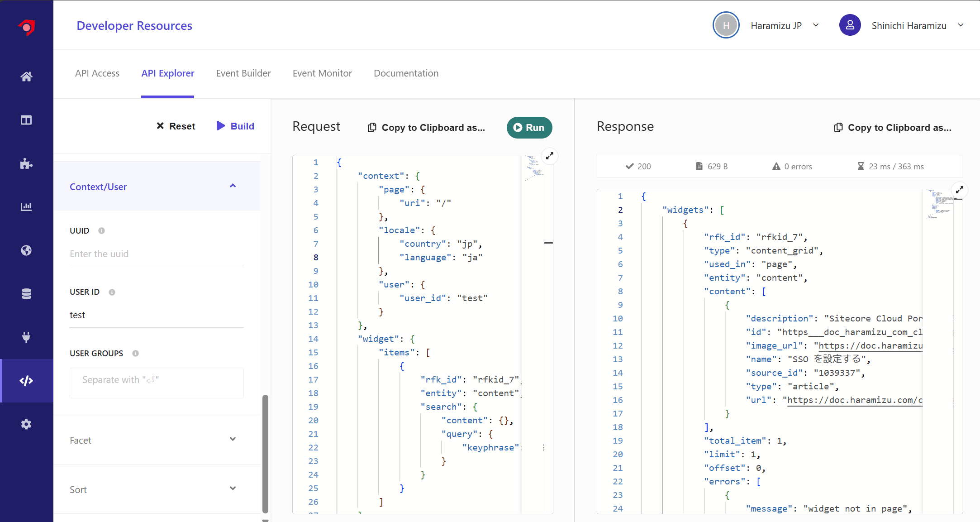Click the UUID info tooltip icon

pos(102,231)
